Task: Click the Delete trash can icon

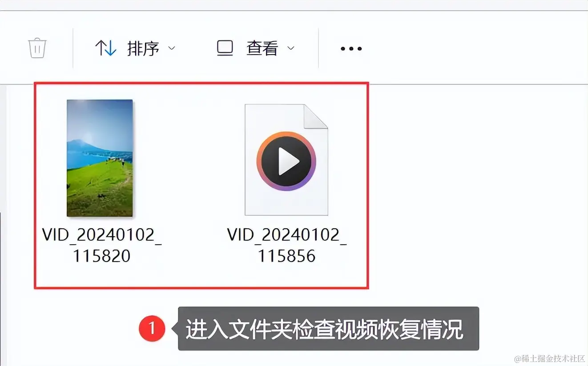Action: click(37, 48)
